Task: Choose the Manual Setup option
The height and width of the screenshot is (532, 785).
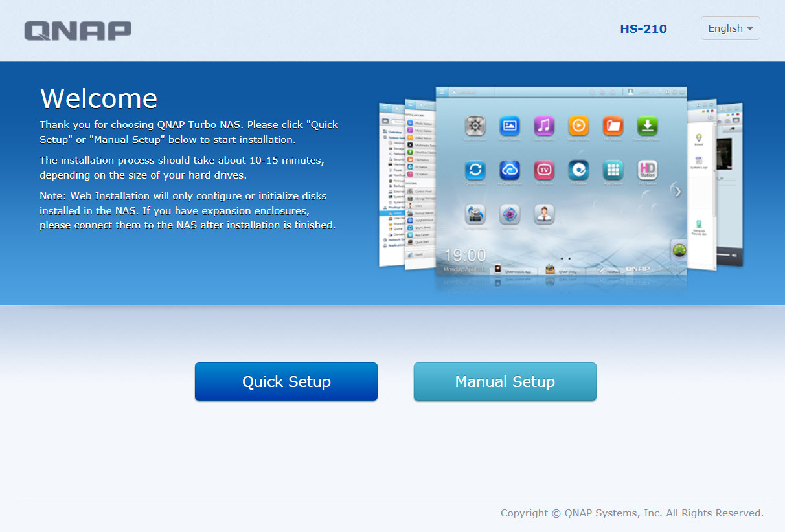Action: pos(505,382)
